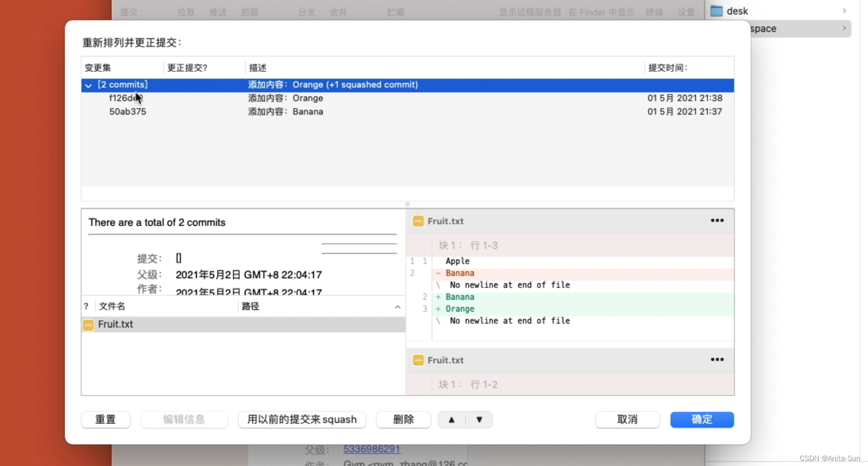Click second Fruit.txt diff header file icon

418,360
